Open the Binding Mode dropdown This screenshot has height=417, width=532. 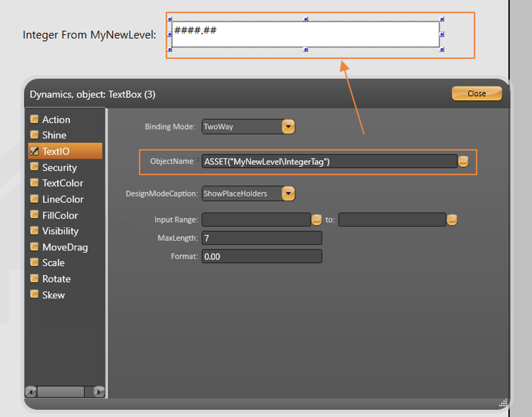pos(288,126)
